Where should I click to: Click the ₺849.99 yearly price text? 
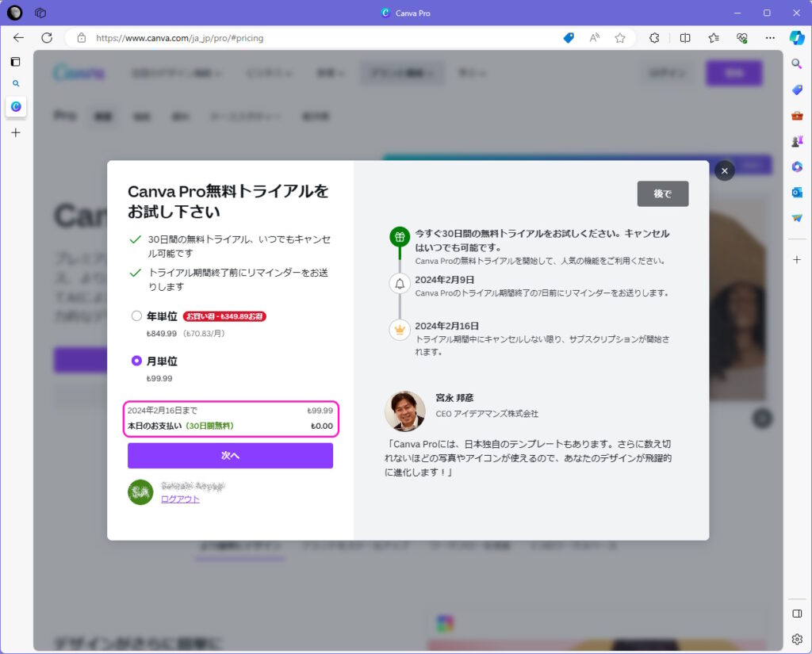click(162, 334)
